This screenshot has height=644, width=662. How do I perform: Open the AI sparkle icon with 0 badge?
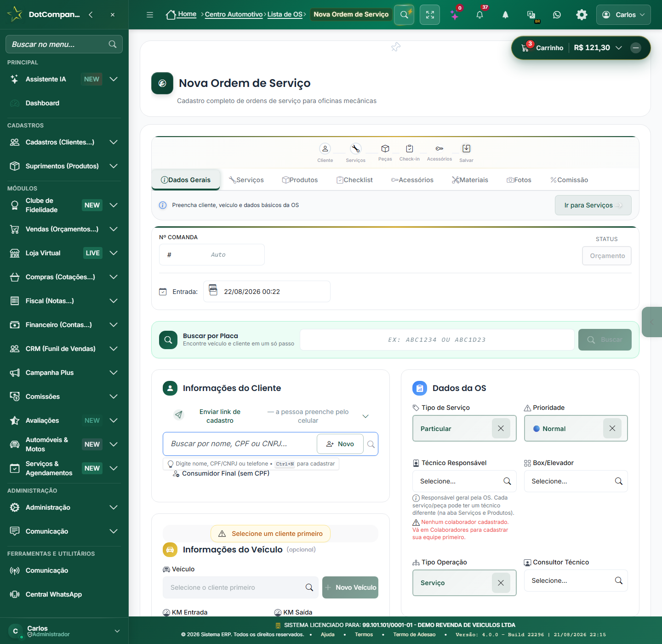tap(455, 15)
